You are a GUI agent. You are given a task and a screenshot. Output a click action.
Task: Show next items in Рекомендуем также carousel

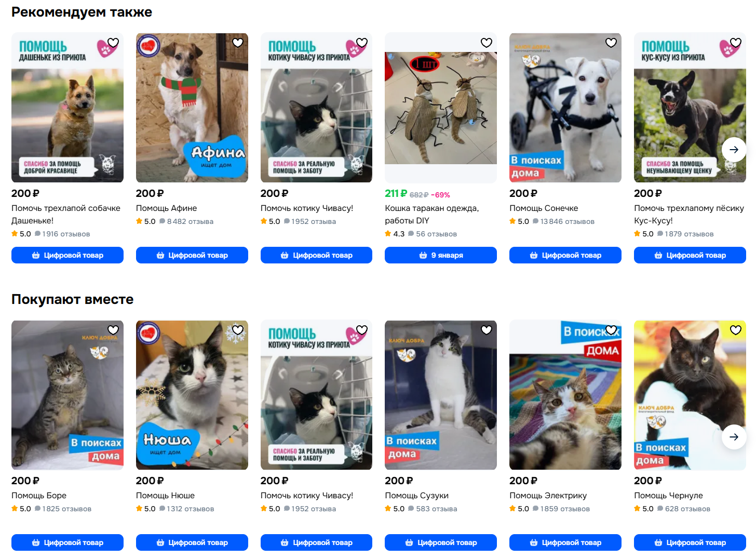734,150
